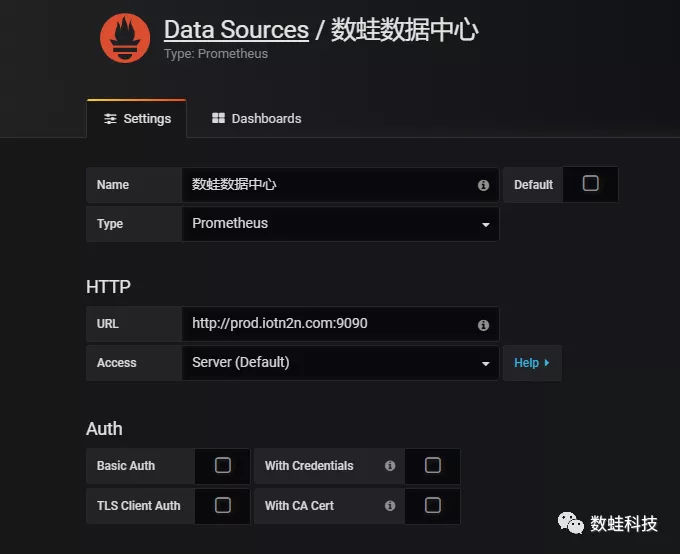Click the 数蛙数据中心 page title text
The width and height of the screenshot is (680, 554).
coord(405,30)
